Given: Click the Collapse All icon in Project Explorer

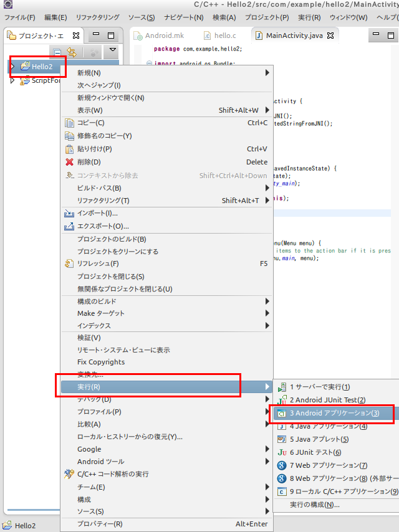Looking at the screenshot, I should pos(57,52).
